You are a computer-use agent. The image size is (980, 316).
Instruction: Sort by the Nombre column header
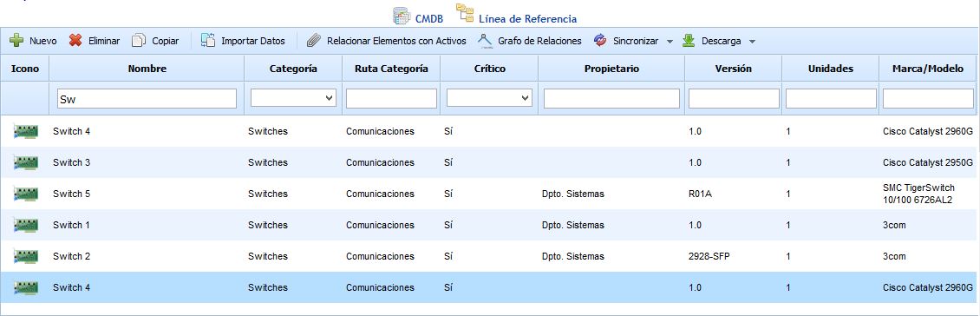(x=147, y=69)
